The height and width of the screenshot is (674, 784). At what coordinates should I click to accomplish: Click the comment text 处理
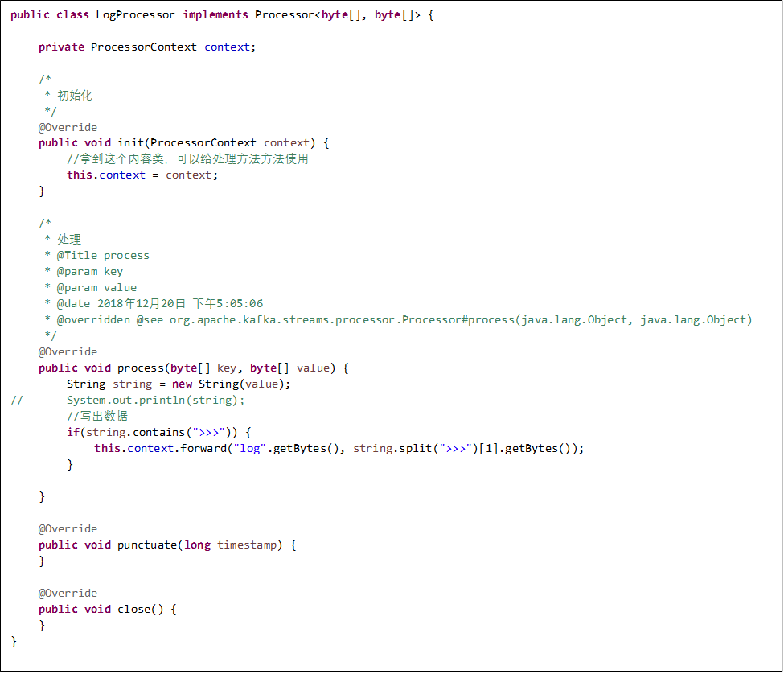[x=69, y=239]
